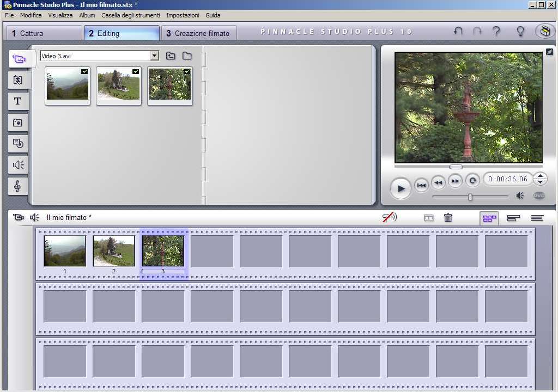Open the sound effects album tab
The height and width of the screenshot is (392, 558).
pos(18,165)
